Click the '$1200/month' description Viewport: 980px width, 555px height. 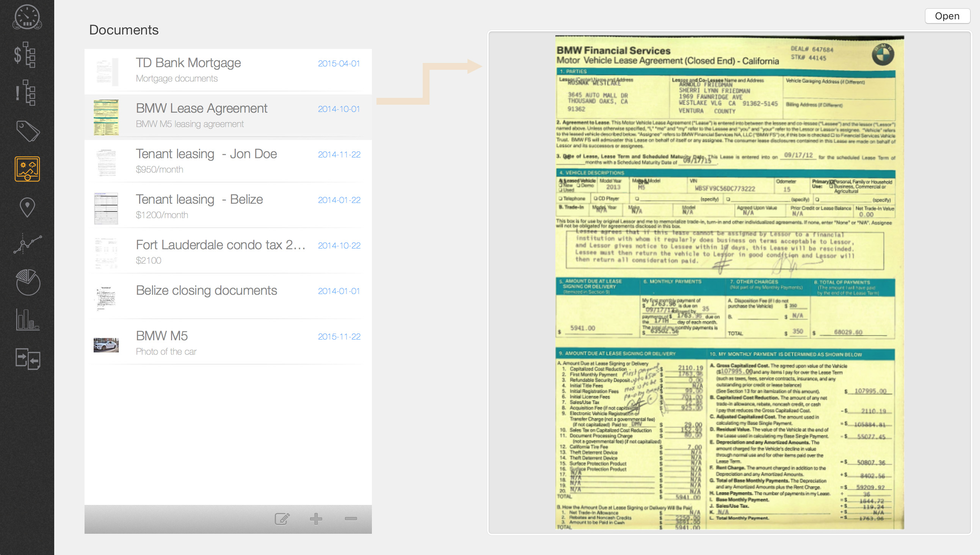click(162, 215)
